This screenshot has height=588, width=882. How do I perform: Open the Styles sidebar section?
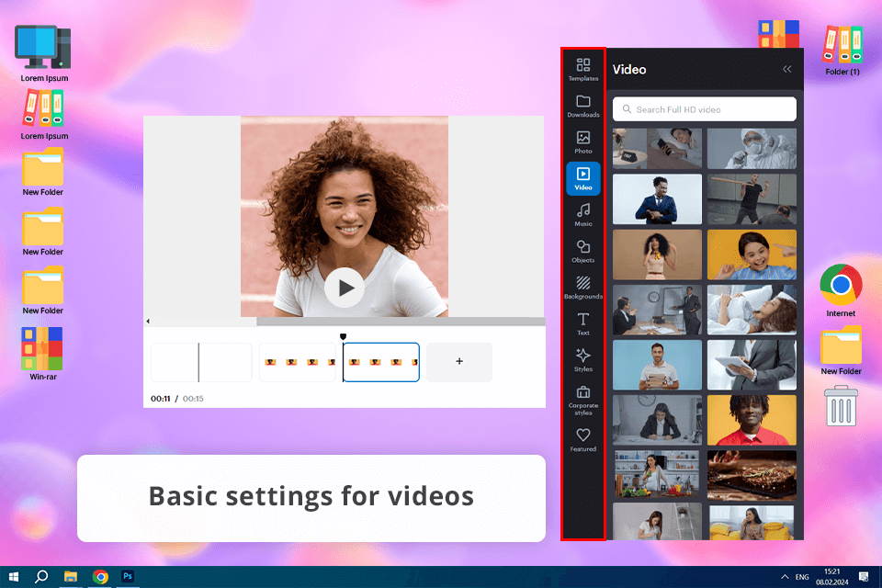(582, 360)
